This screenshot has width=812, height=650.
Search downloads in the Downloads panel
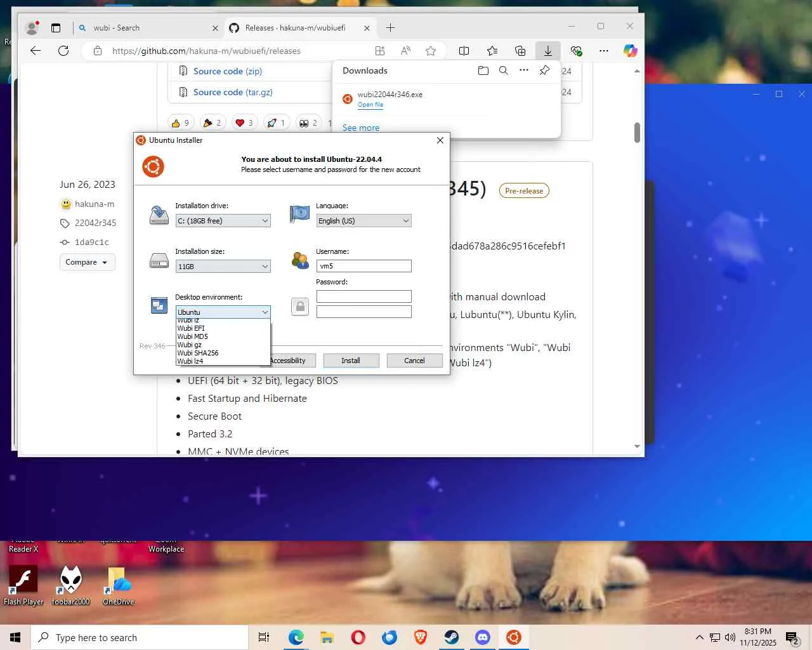[x=504, y=70]
